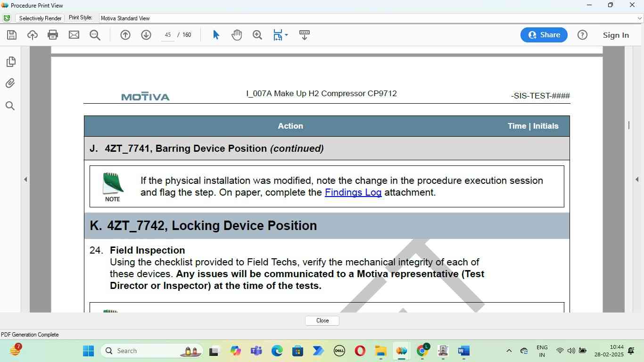Open the Dell app from the taskbar
This screenshot has width=644, height=362.
[339, 351]
